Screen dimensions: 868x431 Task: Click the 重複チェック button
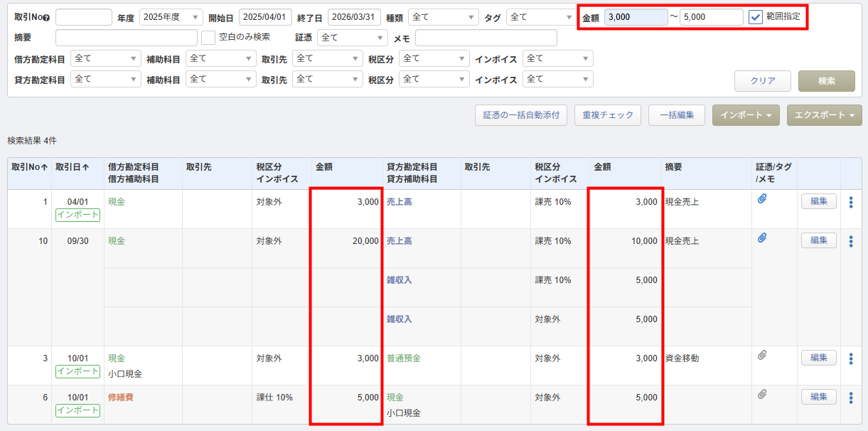(x=608, y=115)
